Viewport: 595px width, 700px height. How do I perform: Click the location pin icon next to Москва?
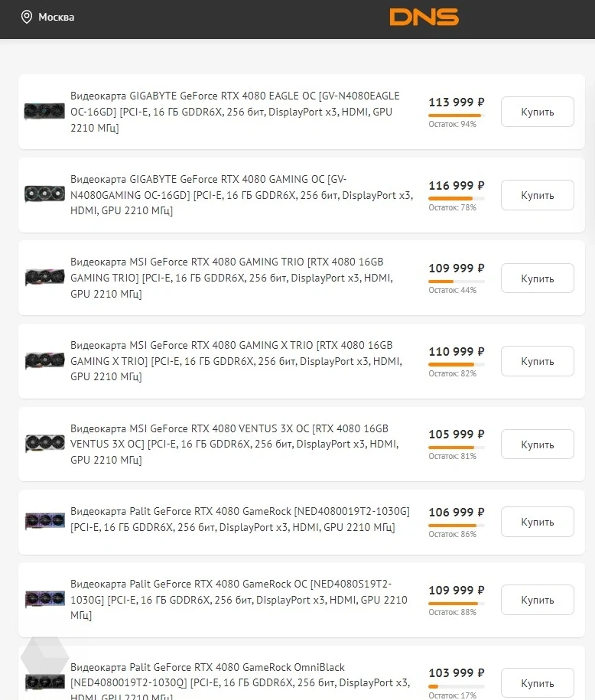(27, 17)
